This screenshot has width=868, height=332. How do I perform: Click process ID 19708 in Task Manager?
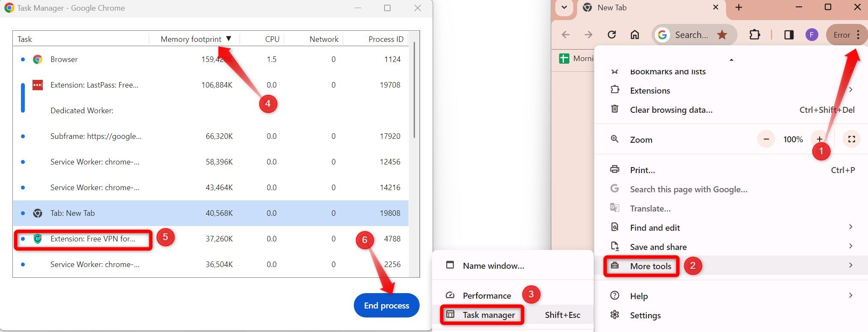390,85
